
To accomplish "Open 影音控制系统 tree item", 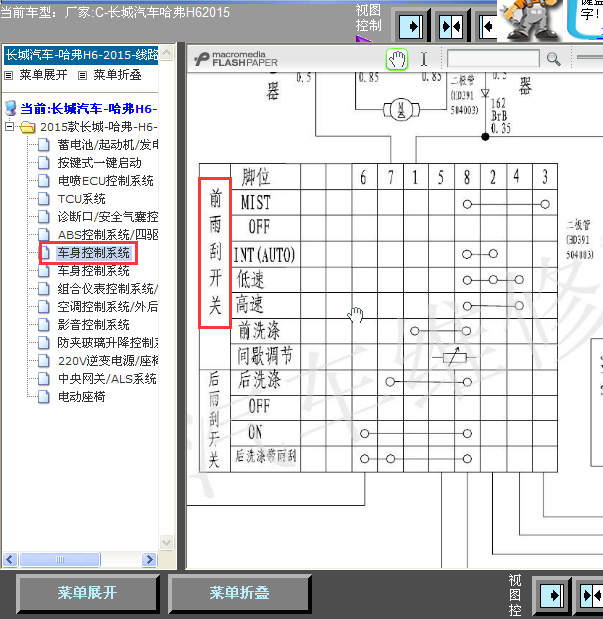I will (x=94, y=325).
